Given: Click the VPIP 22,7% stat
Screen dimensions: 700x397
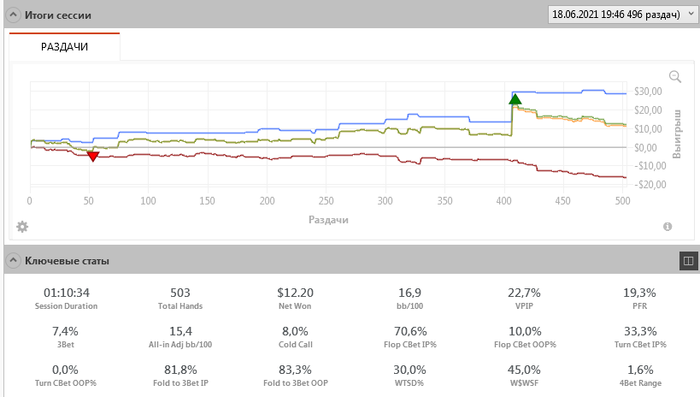Looking at the screenshot, I should 524,298.
